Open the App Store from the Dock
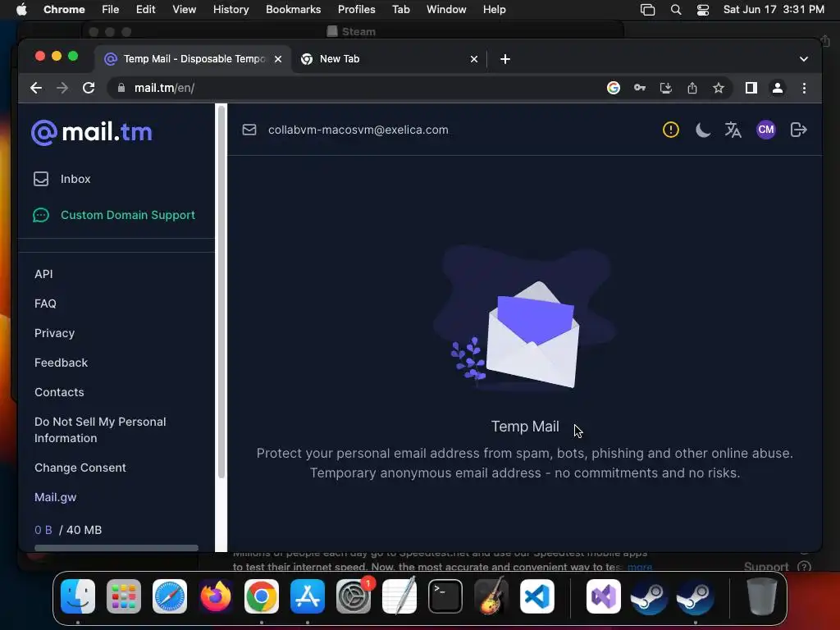Viewport: 840px width, 630px height. pyautogui.click(x=308, y=596)
